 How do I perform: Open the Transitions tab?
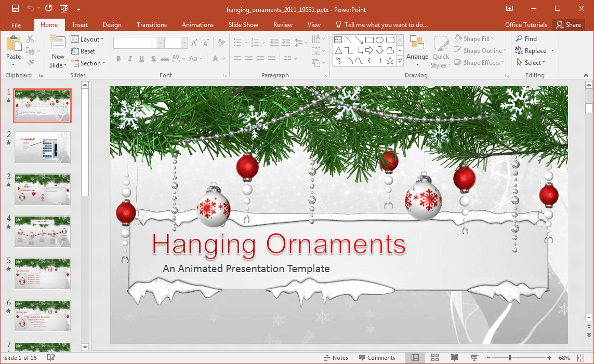[x=152, y=25]
